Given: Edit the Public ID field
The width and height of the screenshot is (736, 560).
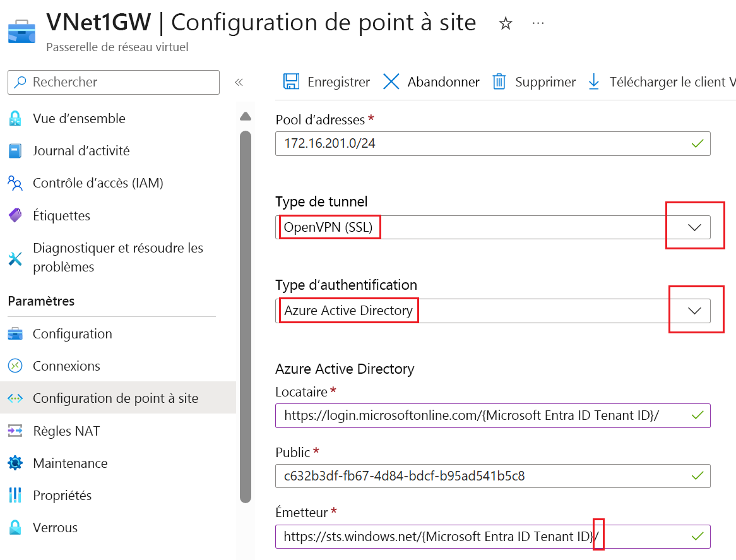Looking at the screenshot, I should pyautogui.click(x=493, y=476).
